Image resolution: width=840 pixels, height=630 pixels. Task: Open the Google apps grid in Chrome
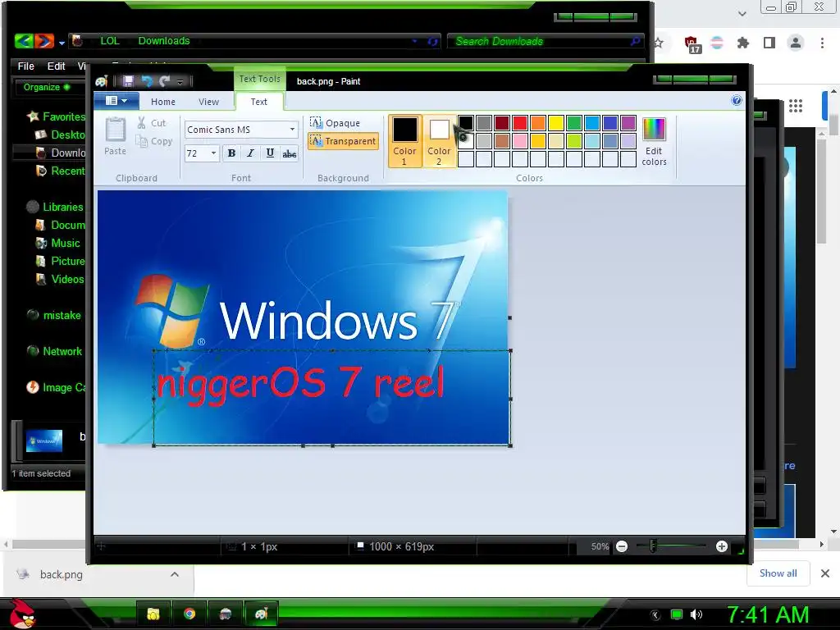pyautogui.click(x=796, y=106)
